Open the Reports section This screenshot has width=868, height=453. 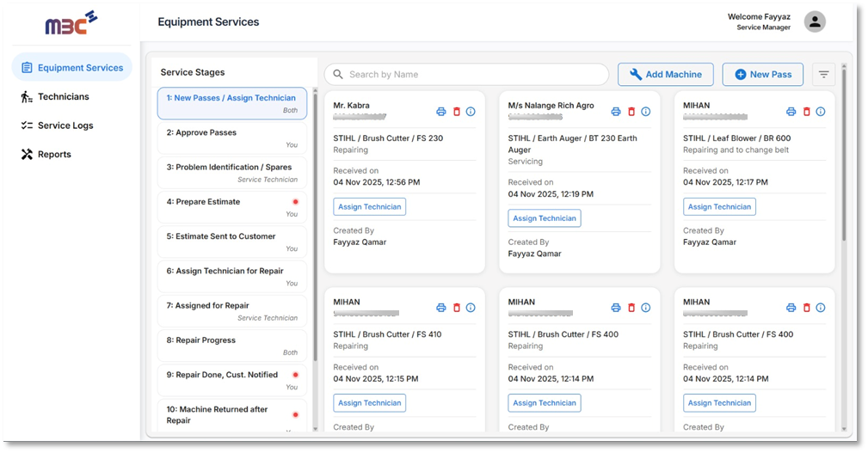click(54, 155)
